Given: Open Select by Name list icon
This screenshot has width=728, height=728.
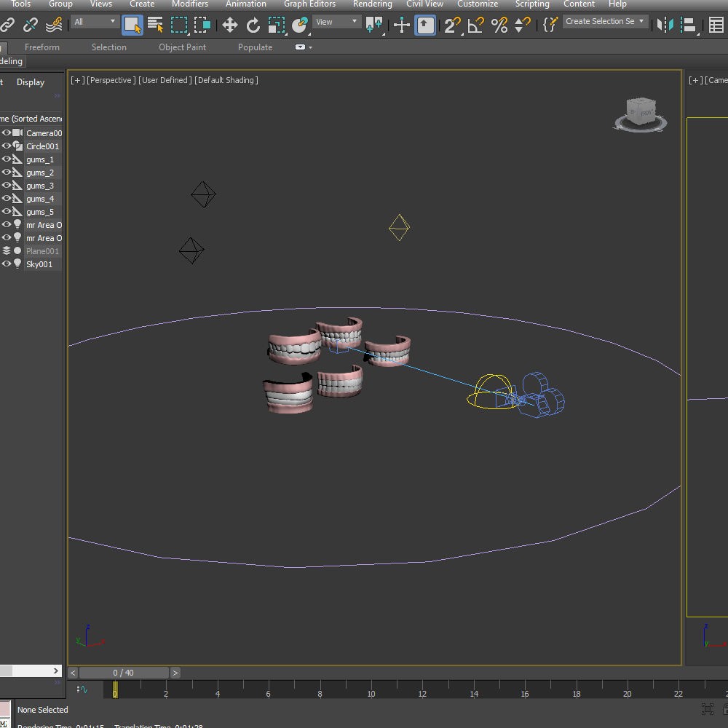Looking at the screenshot, I should (156, 25).
